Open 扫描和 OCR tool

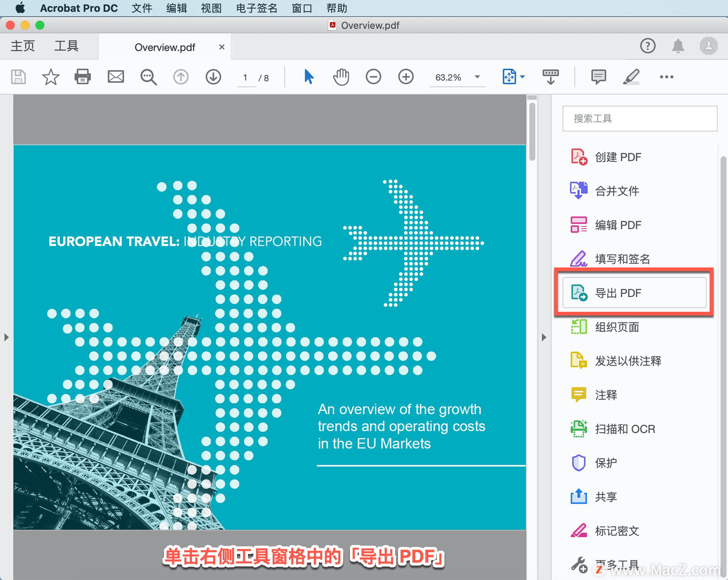pos(624,429)
